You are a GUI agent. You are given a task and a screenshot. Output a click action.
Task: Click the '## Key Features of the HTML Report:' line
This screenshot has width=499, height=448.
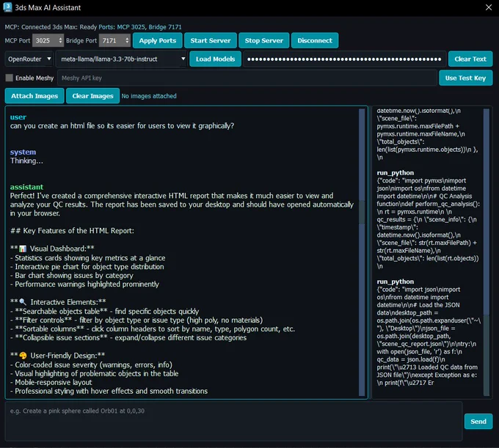coord(72,231)
